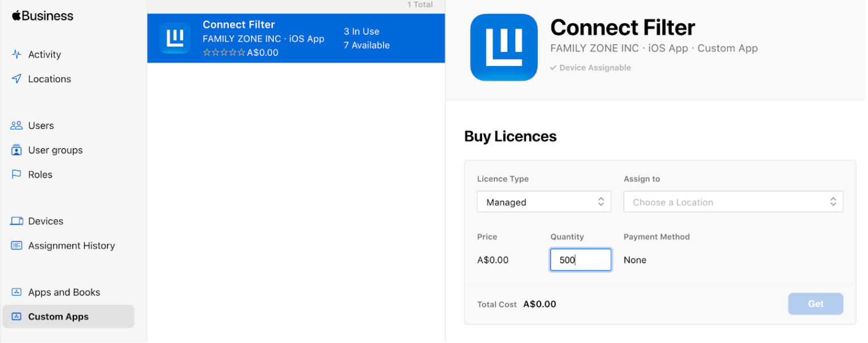Click the Connect Filter detail title
Screen dimensions: 868x343
pyautogui.click(x=623, y=27)
